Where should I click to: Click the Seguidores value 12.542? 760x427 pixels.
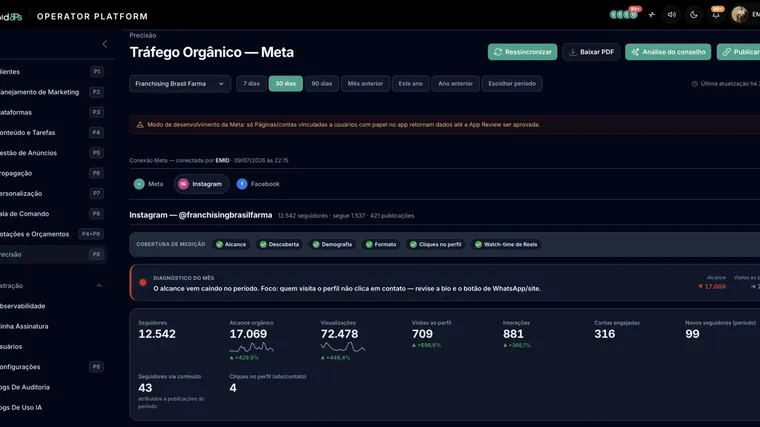(x=157, y=334)
